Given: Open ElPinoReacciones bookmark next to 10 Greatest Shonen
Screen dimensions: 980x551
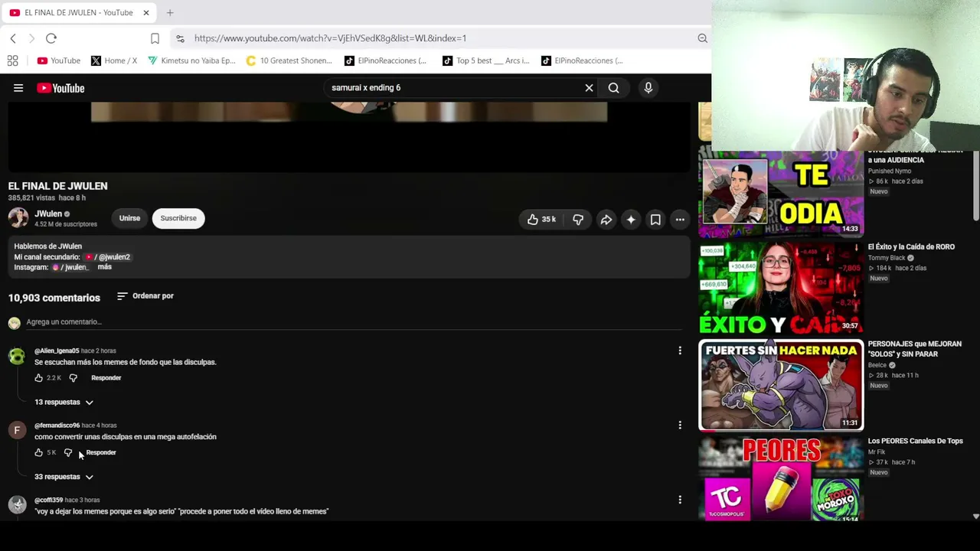Looking at the screenshot, I should pos(385,60).
